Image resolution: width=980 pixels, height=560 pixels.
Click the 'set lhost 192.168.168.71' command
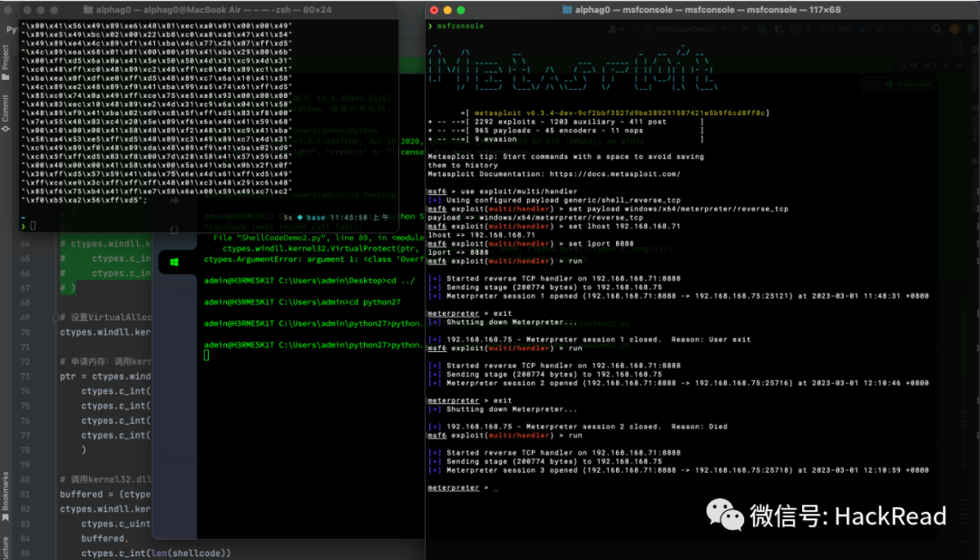point(625,226)
